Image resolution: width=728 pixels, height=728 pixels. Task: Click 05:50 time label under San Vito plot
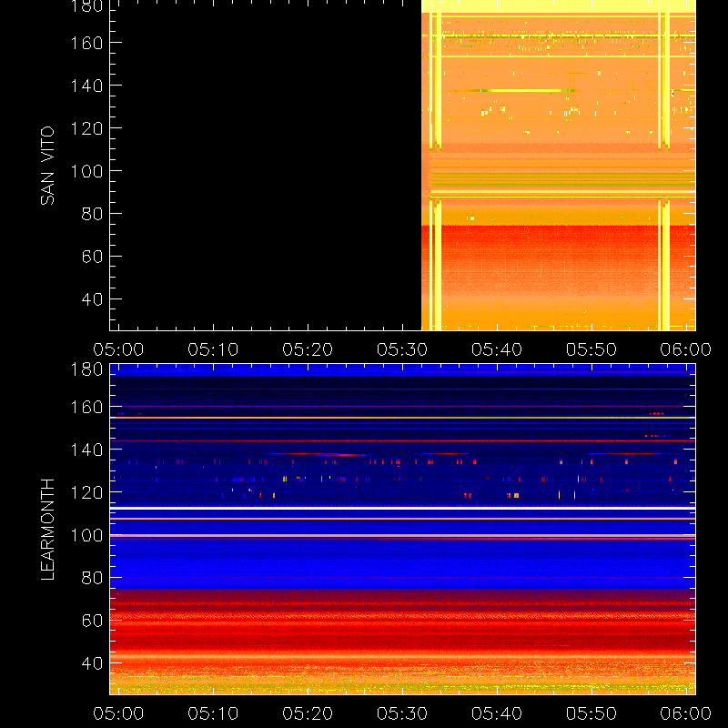point(591,349)
